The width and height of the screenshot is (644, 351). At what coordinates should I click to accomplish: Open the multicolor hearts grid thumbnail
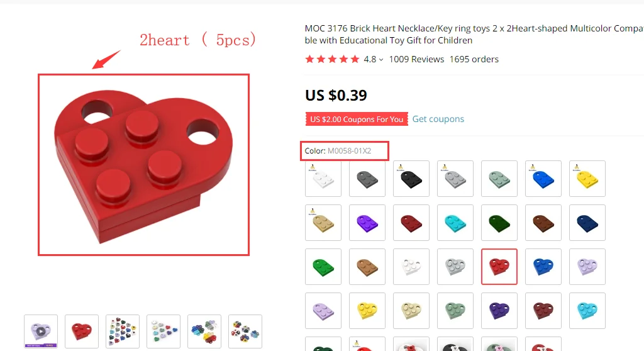click(123, 331)
